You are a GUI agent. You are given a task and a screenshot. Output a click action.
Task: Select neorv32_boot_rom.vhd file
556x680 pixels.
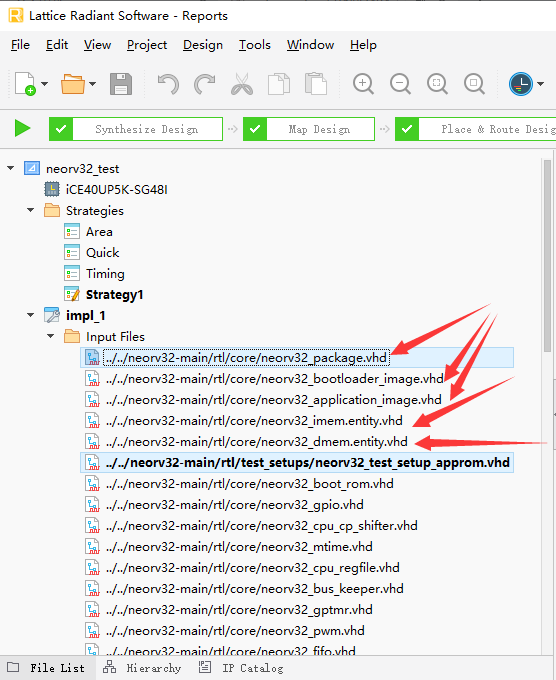click(249, 484)
